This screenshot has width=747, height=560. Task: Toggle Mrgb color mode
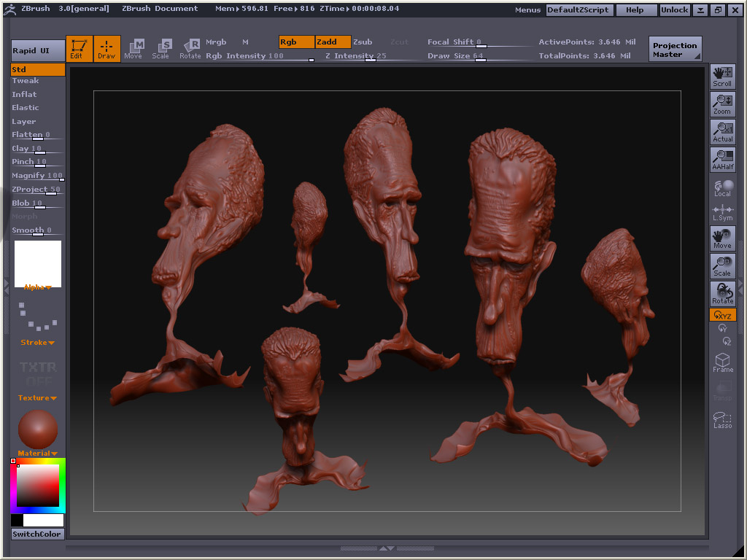[x=216, y=42]
